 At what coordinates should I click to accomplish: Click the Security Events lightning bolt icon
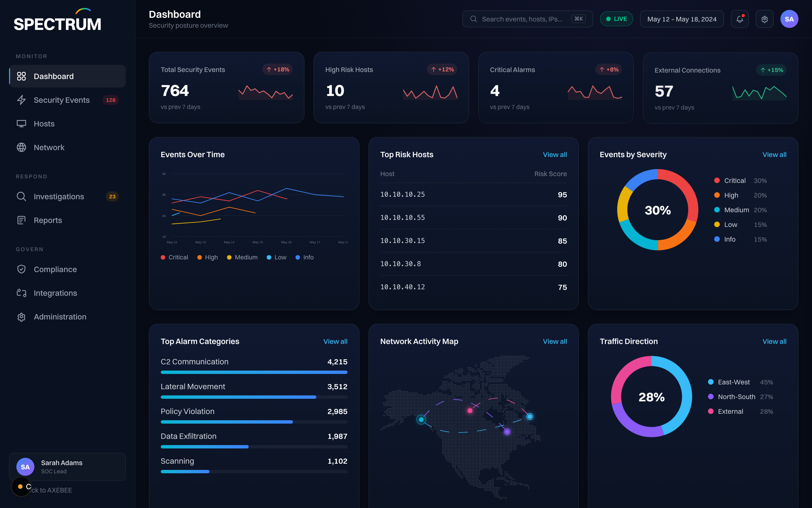pos(21,100)
